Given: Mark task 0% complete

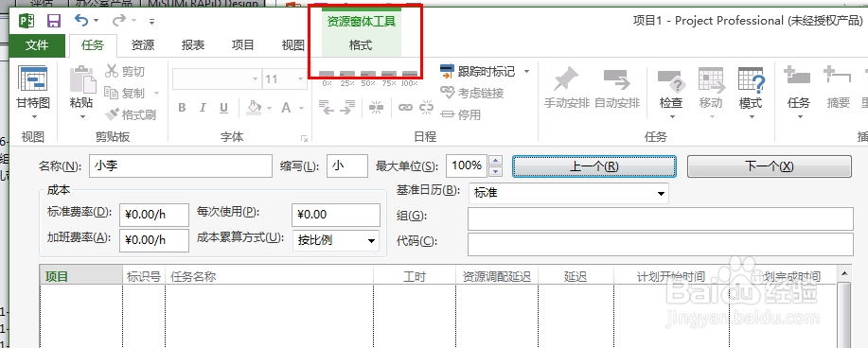Looking at the screenshot, I should click(327, 78).
